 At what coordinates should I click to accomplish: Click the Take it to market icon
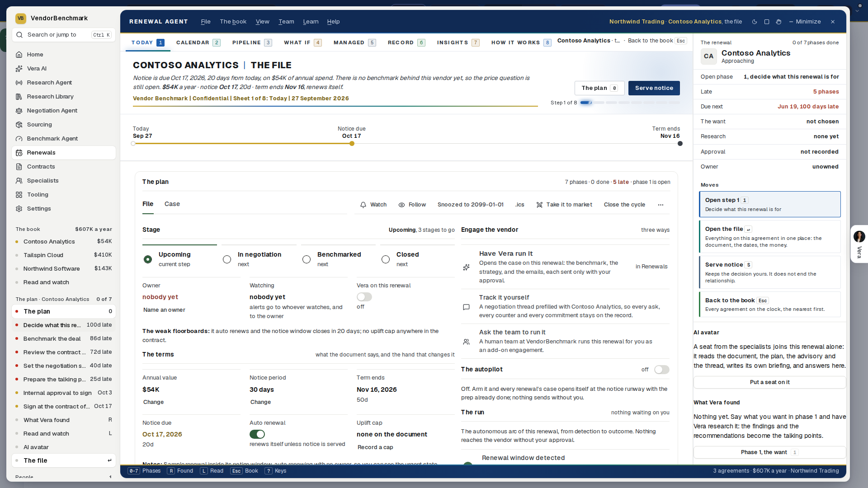539,205
